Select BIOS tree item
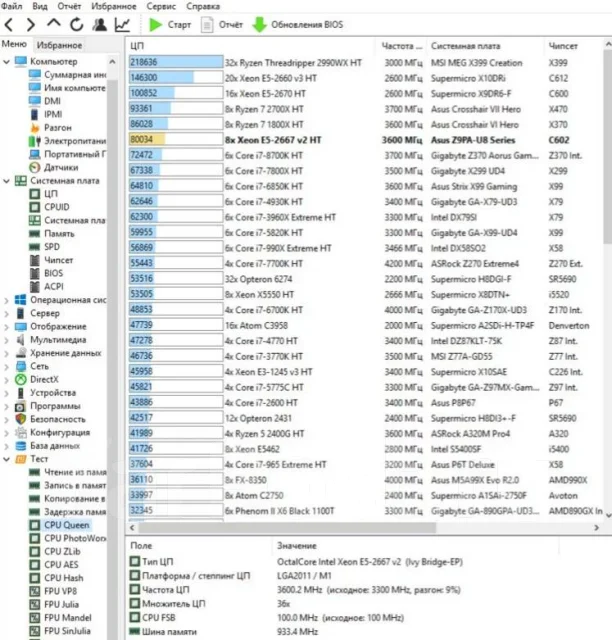Viewport: 612px width, 640px height. 46,273
